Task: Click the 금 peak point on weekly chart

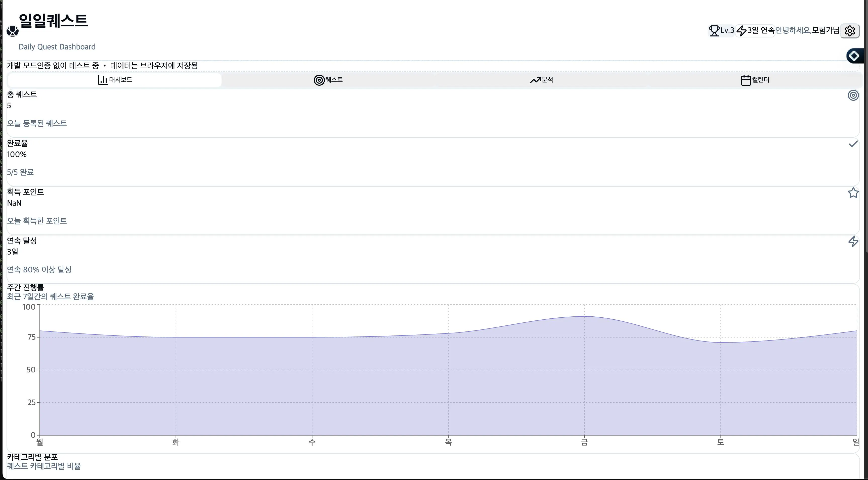Action: [584, 316]
